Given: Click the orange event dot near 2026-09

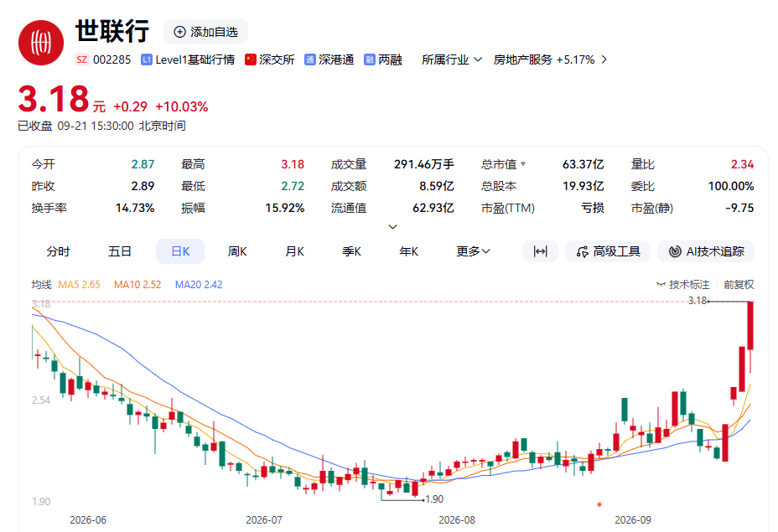Looking at the screenshot, I should point(599,504).
